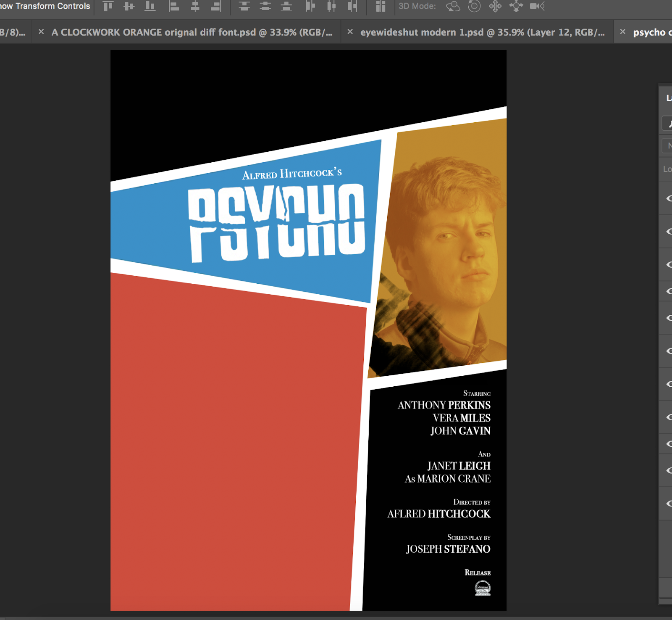Hide the topmost layer via its eye icon
Image resolution: width=672 pixels, height=620 pixels.
[669, 198]
